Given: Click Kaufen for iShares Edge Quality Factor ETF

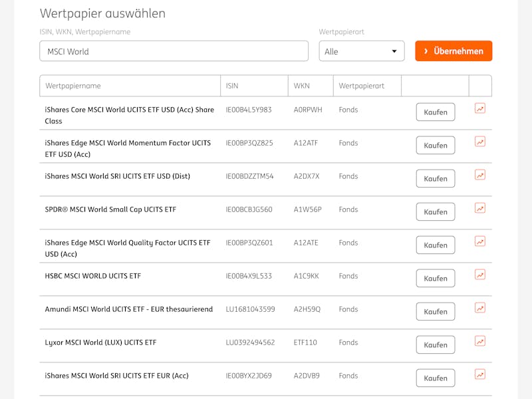Looking at the screenshot, I should [x=436, y=245].
